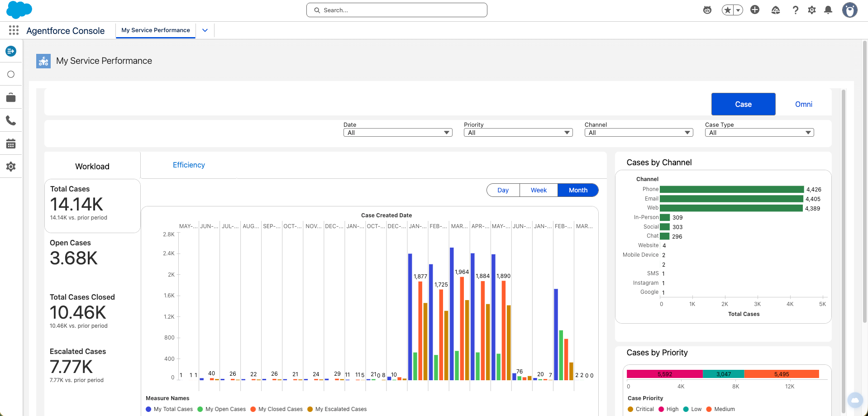
Task: Click the Medium priority legend swatch
Action: tap(709, 409)
